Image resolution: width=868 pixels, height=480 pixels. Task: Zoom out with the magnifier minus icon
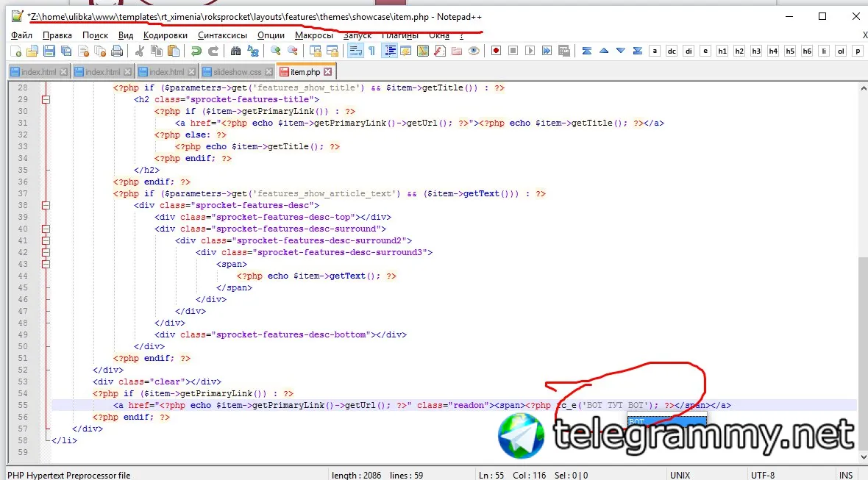pos(292,51)
